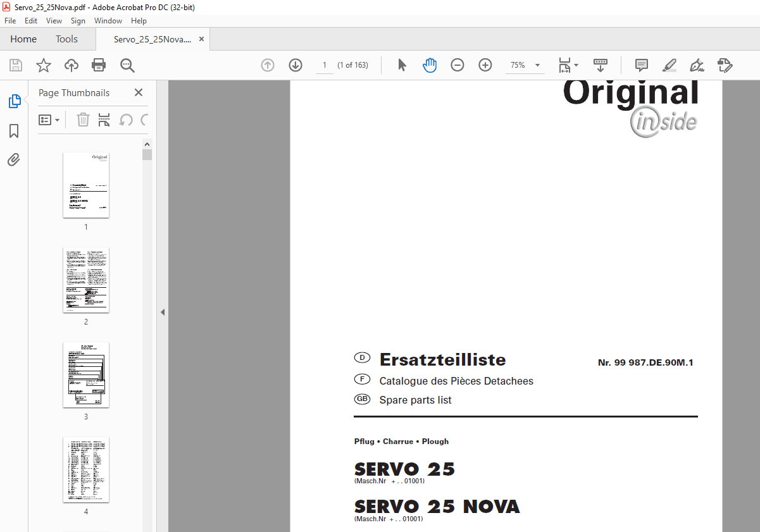
Task: Select the text selection arrow tool
Action: (402, 65)
